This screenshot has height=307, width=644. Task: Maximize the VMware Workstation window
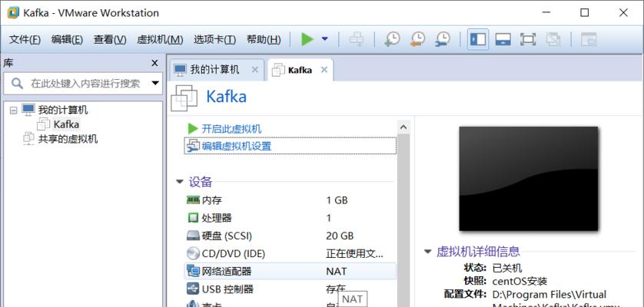585,13
